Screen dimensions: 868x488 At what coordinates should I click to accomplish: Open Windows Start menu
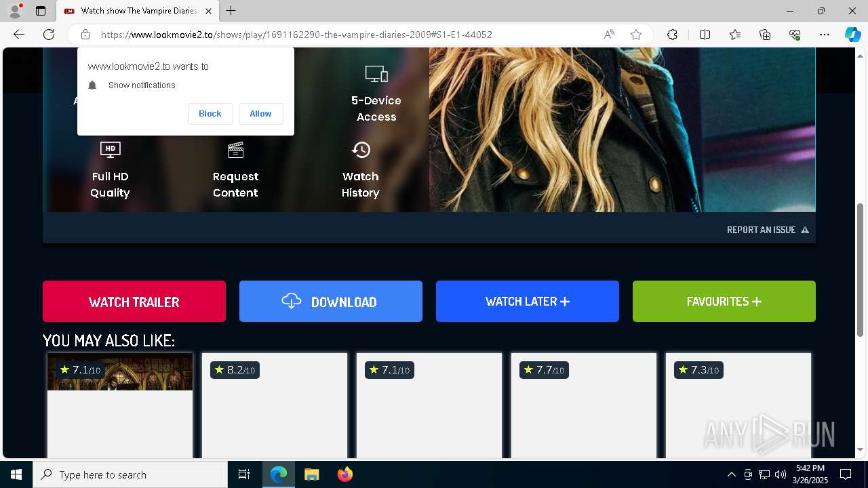click(x=16, y=474)
